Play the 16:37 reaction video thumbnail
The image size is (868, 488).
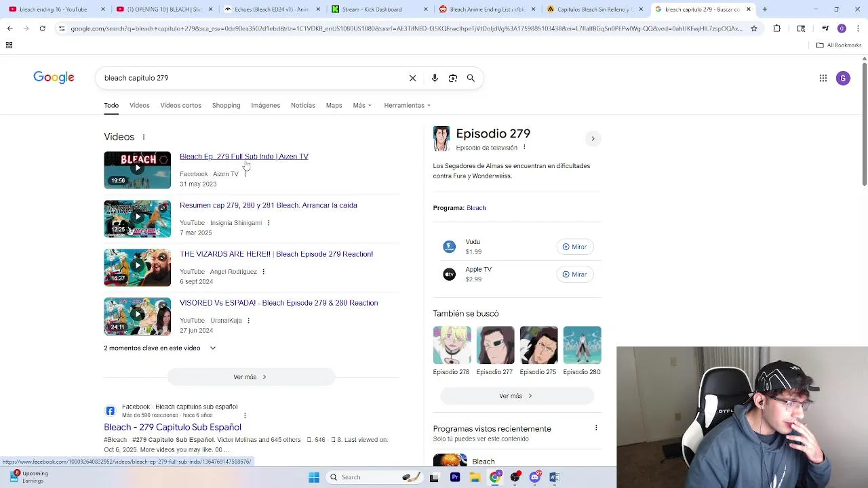(x=138, y=268)
